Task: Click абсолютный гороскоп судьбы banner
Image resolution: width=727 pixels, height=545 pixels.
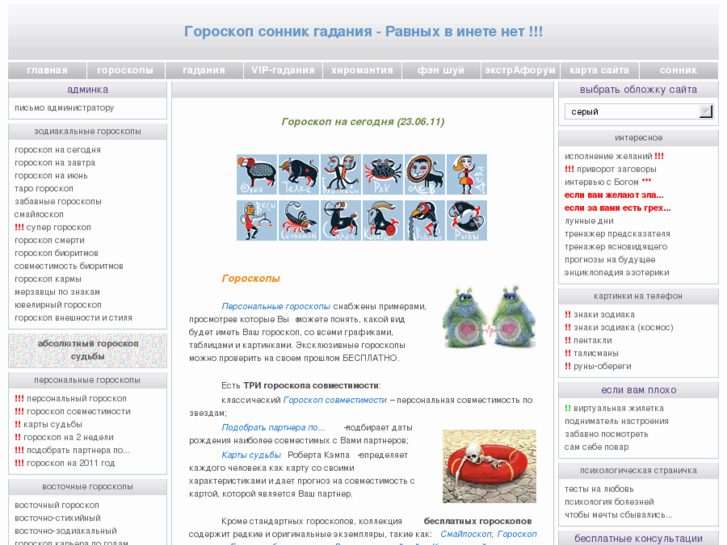Action: (88, 351)
